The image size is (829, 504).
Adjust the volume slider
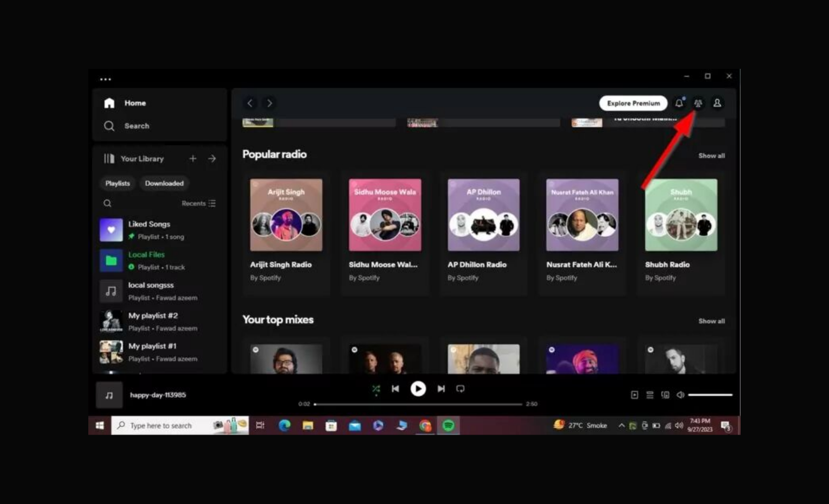point(710,395)
